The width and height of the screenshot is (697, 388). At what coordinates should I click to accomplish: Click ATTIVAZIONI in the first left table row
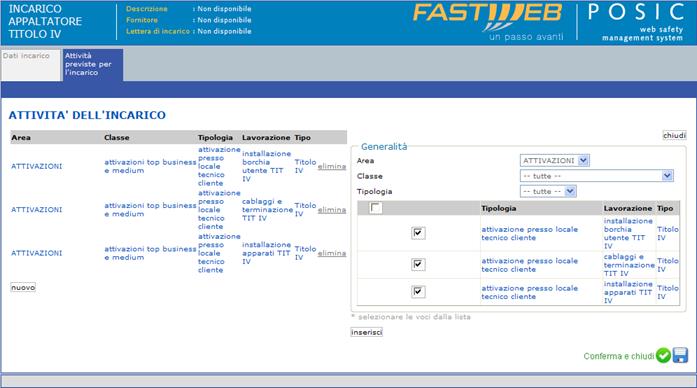point(36,166)
